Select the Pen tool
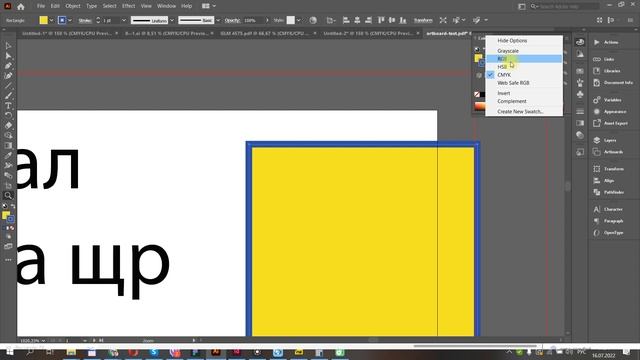This screenshot has height=360, width=640. (x=8, y=66)
